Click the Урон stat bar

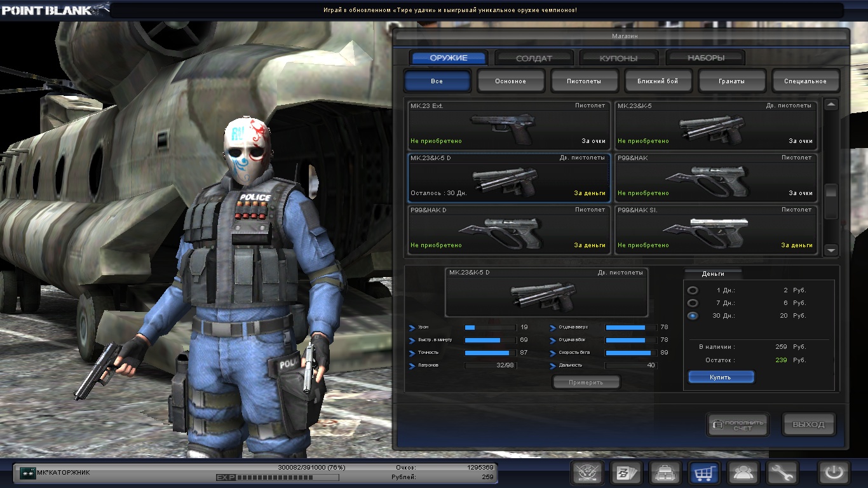coord(490,327)
